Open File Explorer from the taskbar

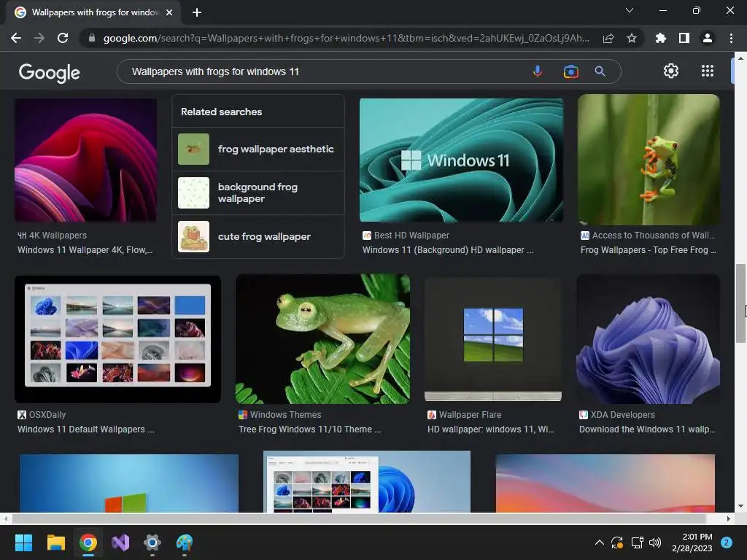(55, 542)
